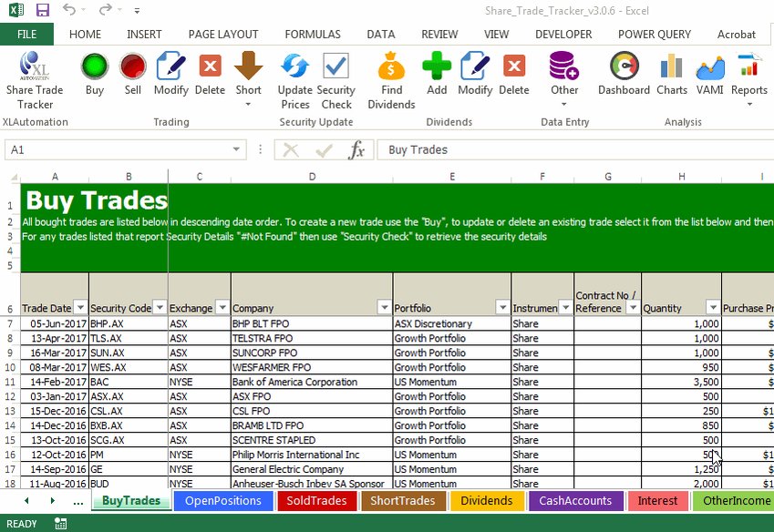774x532 pixels.
Task: Open the ShortTrades sheet tab
Action: 402,500
